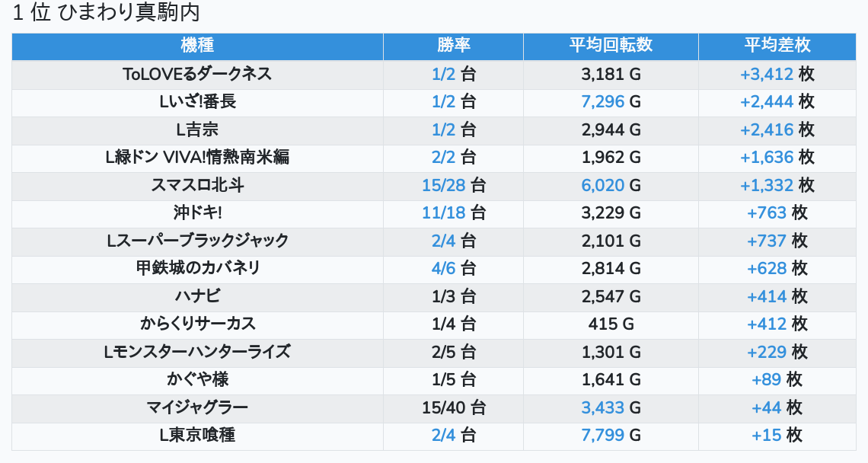The height and width of the screenshot is (463, 868).
Task: Click the L吉宗 machine name
Action: [197, 129]
